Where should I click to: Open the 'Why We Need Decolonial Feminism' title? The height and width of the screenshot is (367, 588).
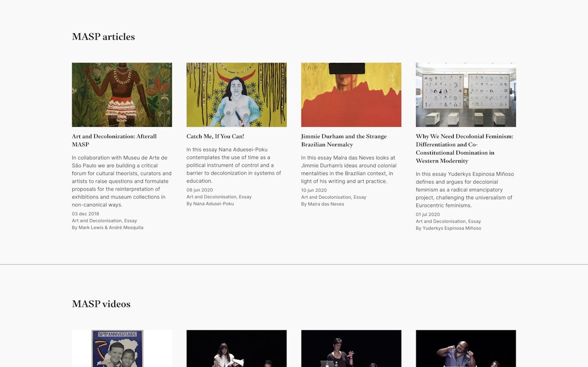464,148
